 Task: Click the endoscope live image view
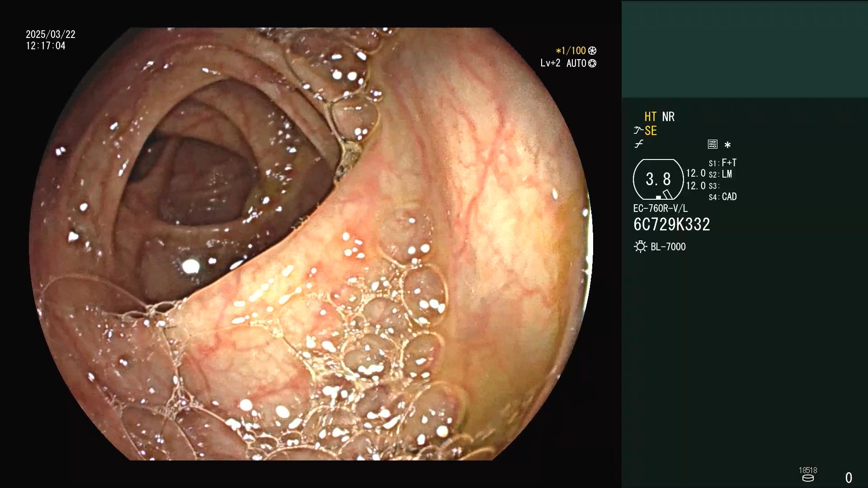coord(311,244)
